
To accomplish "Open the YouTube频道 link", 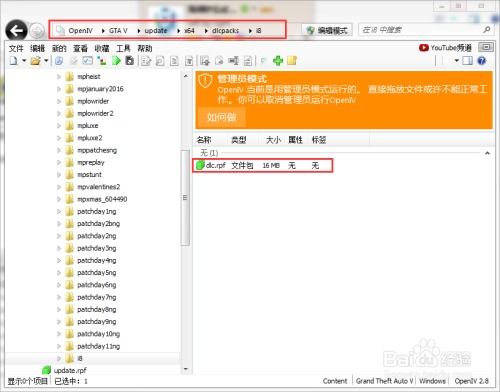I will [445, 48].
